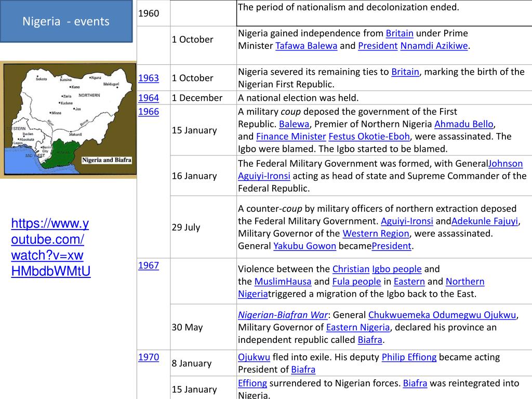Select the '16 January' date cell
The image size is (532, 399).
click(x=203, y=176)
